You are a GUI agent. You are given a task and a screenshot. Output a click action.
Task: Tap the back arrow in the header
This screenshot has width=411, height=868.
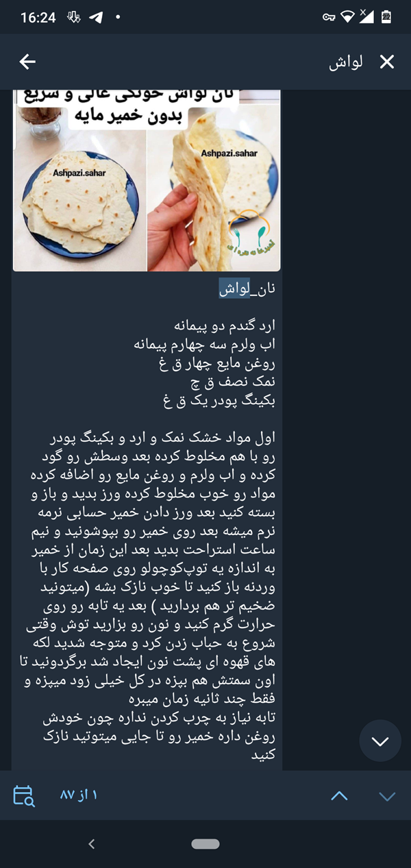pos(27,62)
